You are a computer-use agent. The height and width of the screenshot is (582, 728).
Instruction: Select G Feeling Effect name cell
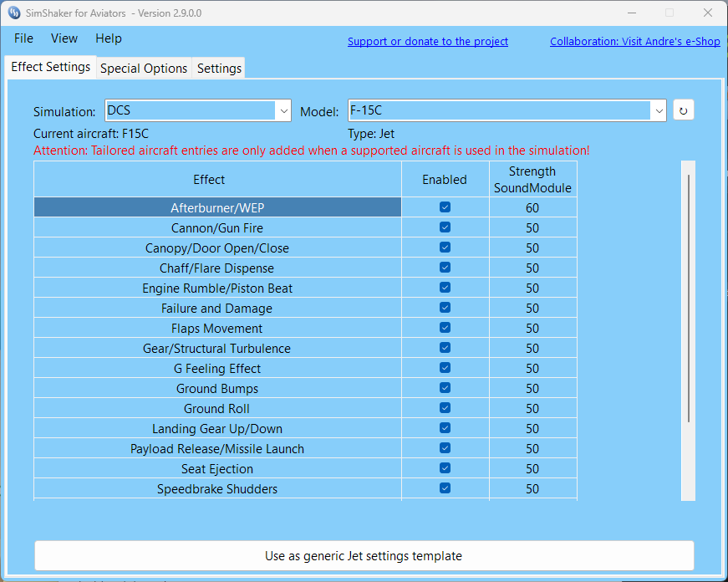pyautogui.click(x=217, y=368)
